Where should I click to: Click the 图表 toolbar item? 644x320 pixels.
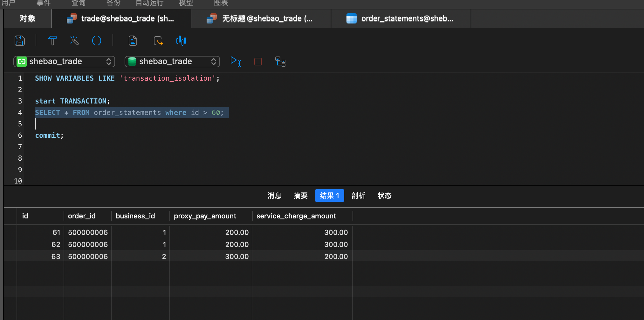point(221,3)
